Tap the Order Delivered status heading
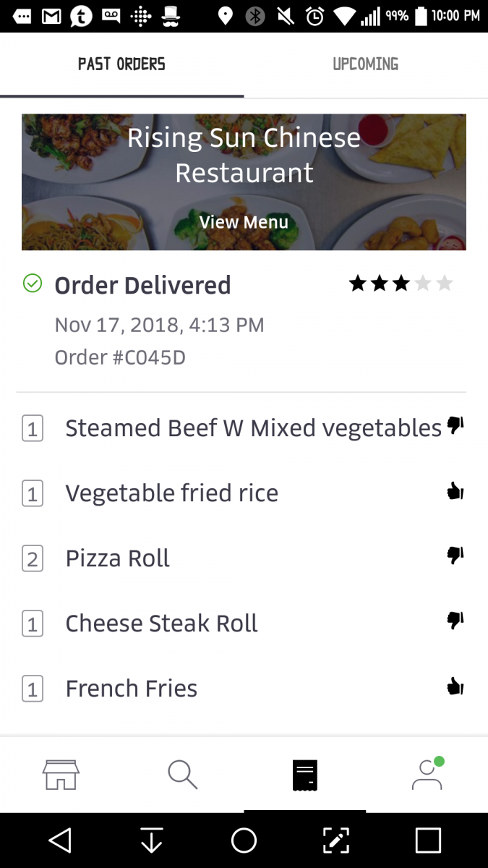488x868 pixels. click(x=142, y=285)
